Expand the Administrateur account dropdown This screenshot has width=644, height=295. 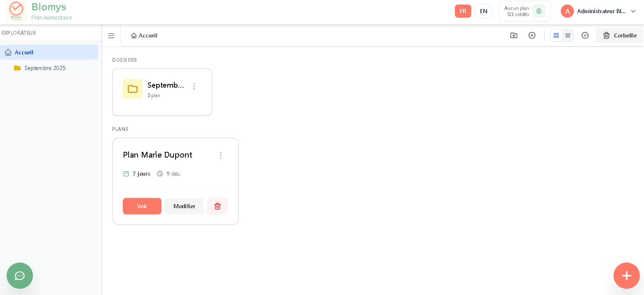coord(633,11)
